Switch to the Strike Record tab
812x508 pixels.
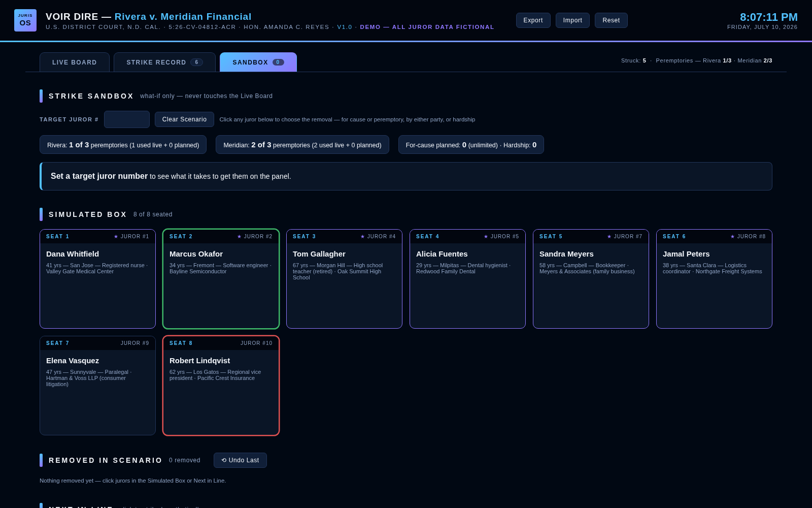point(164,62)
